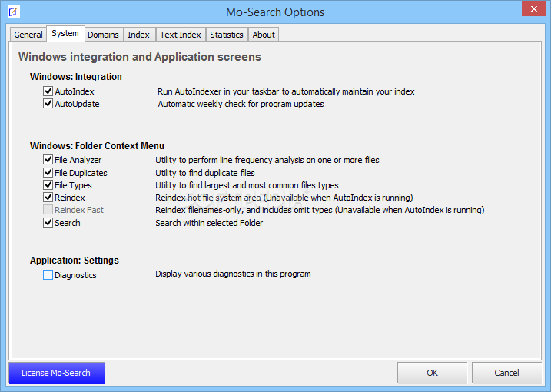Click the 'Windows: Integration' section heading
Viewport: 551px width, 392px height.
coord(76,77)
